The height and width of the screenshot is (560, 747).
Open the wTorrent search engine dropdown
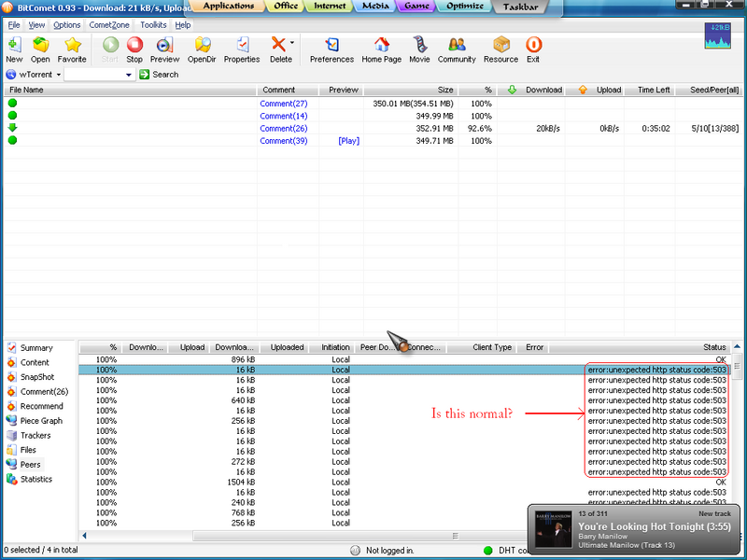[x=58, y=75]
